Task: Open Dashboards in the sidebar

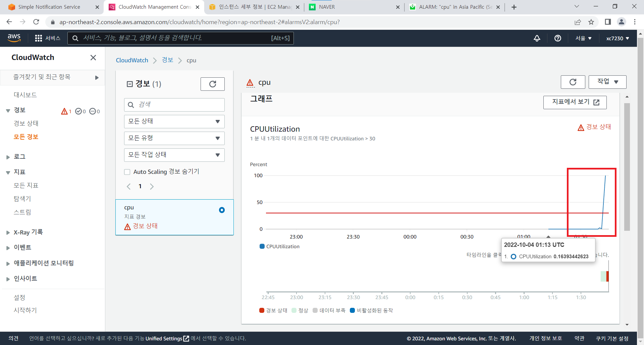Action: coord(25,95)
